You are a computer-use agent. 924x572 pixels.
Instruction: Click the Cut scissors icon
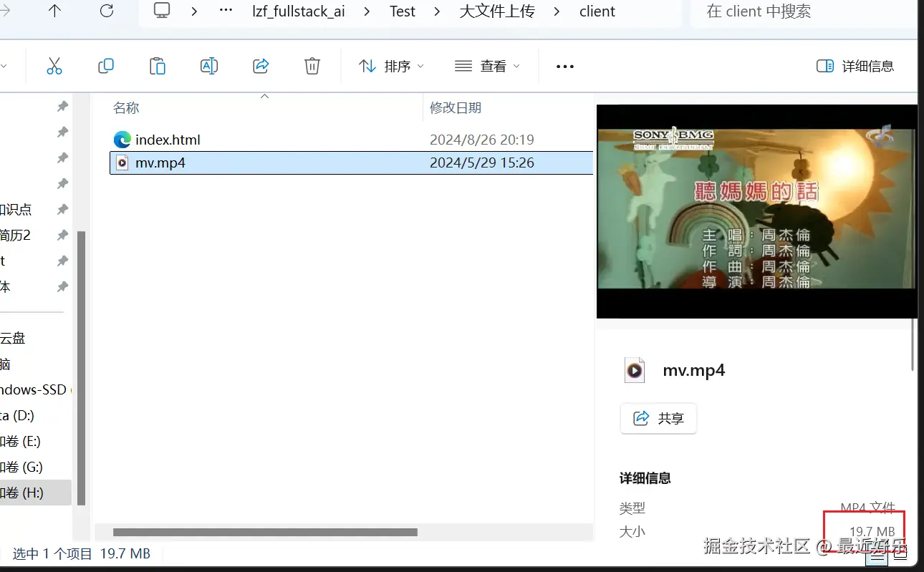54,66
